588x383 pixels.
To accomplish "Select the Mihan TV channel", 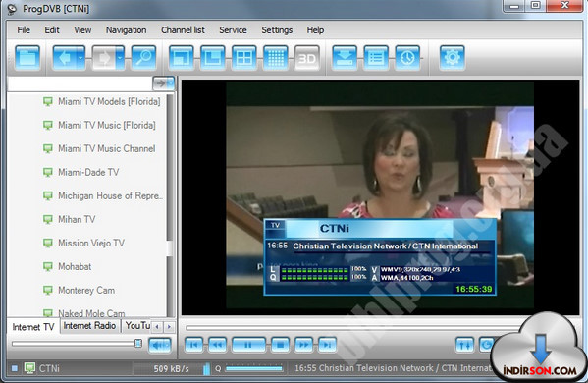I will (x=77, y=219).
